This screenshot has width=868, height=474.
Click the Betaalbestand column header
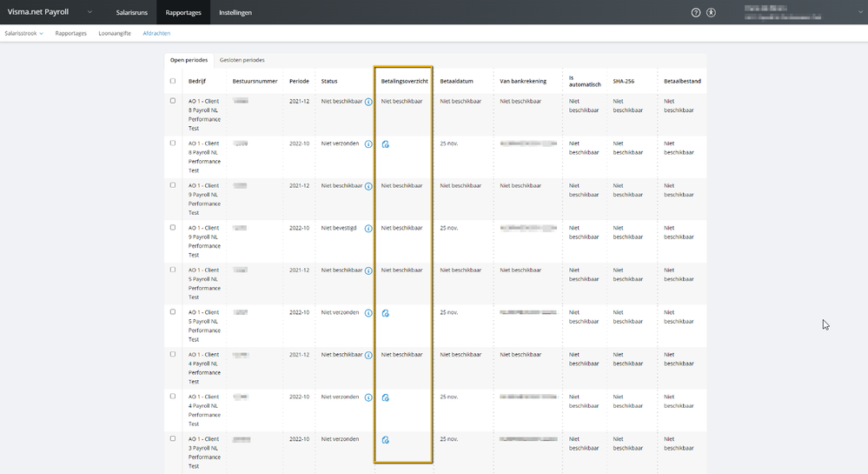[x=682, y=81]
